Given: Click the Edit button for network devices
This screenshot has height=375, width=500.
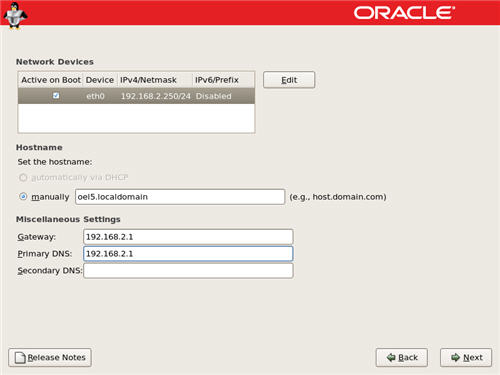Looking at the screenshot, I should (289, 80).
